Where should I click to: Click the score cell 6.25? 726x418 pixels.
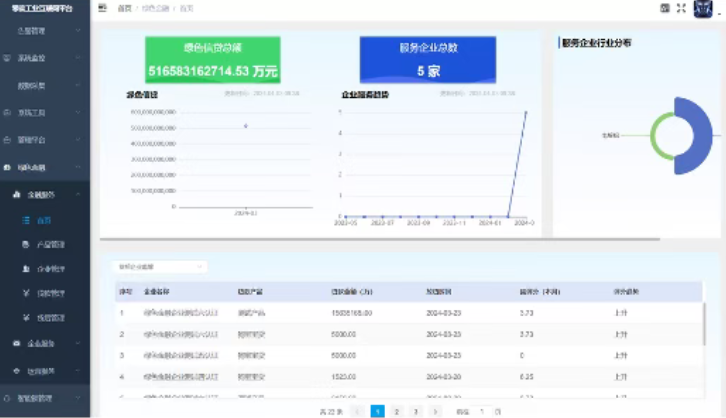(x=526, y=377)
